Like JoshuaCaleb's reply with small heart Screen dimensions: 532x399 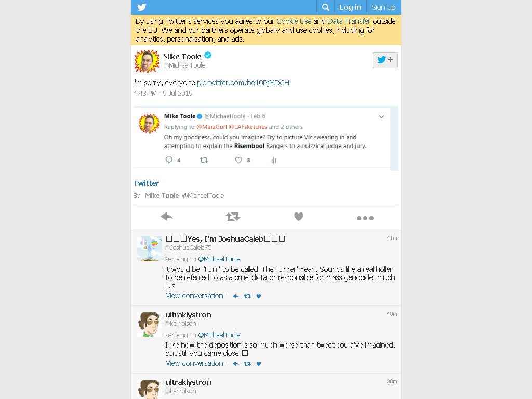[x=259, y=296]
